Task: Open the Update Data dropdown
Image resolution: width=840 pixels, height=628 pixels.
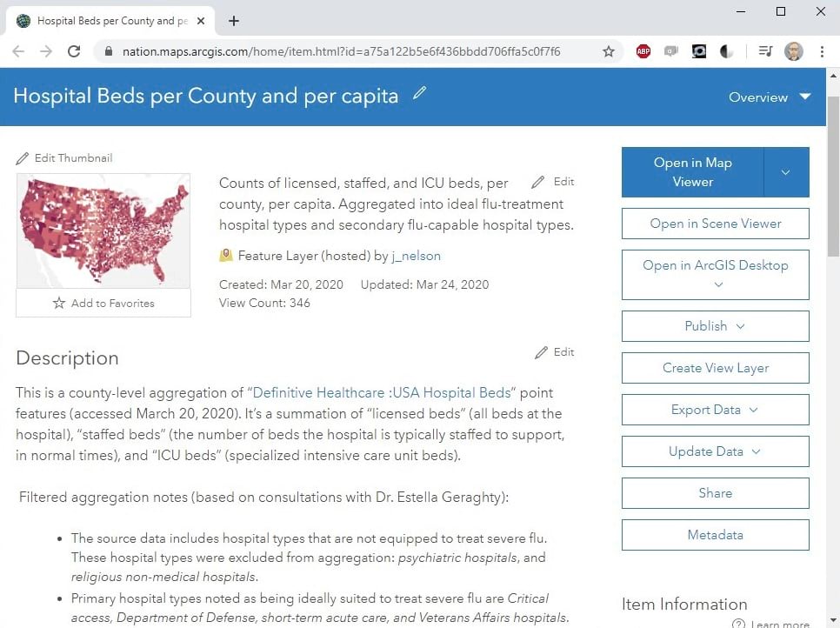Action: tap(715, 451)
